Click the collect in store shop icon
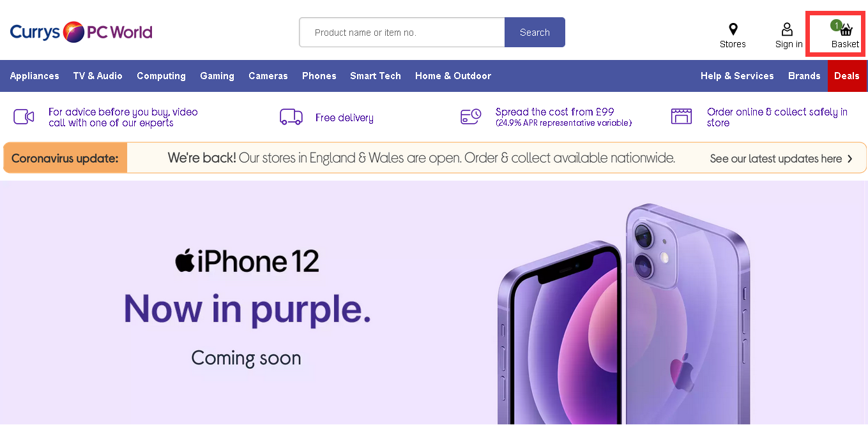Viewport: 868px width, 425px height. pyautogui.click(x=681, y=116)
